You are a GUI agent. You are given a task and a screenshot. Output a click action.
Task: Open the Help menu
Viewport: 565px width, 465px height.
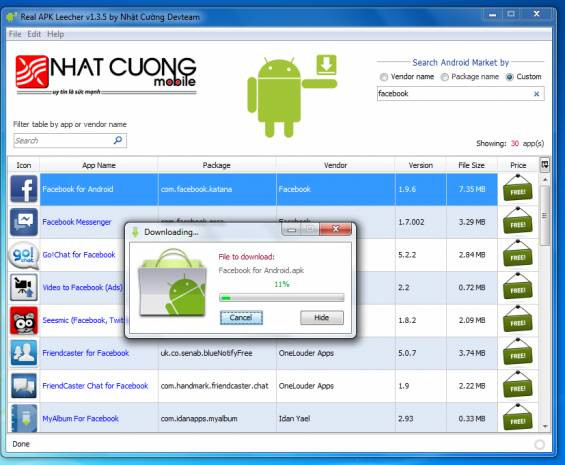(x=55, y=34)
